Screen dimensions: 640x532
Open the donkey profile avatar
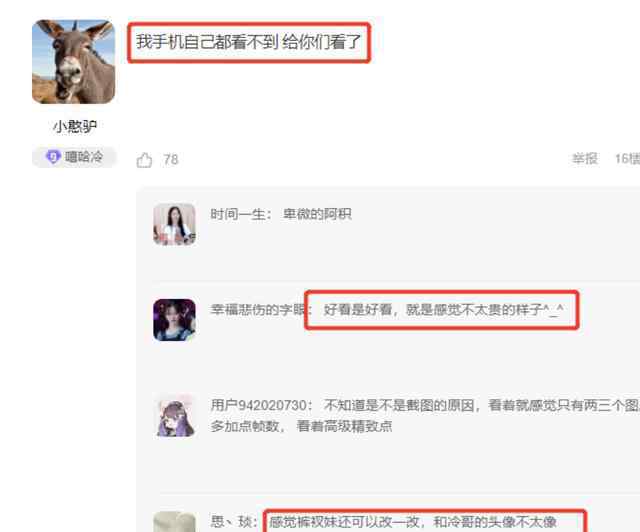tap(73, 62)
